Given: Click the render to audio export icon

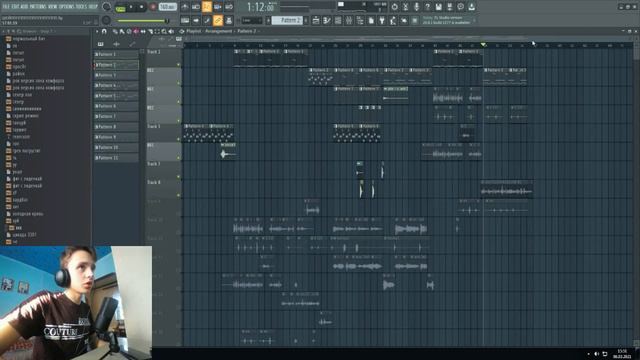Looking at the screenshot, I should [x=449, y=7].
